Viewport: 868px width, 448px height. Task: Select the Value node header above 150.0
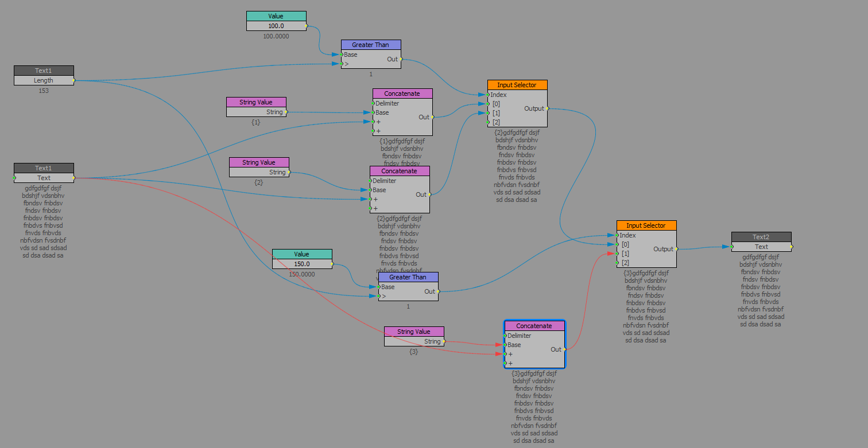(302, 254)
